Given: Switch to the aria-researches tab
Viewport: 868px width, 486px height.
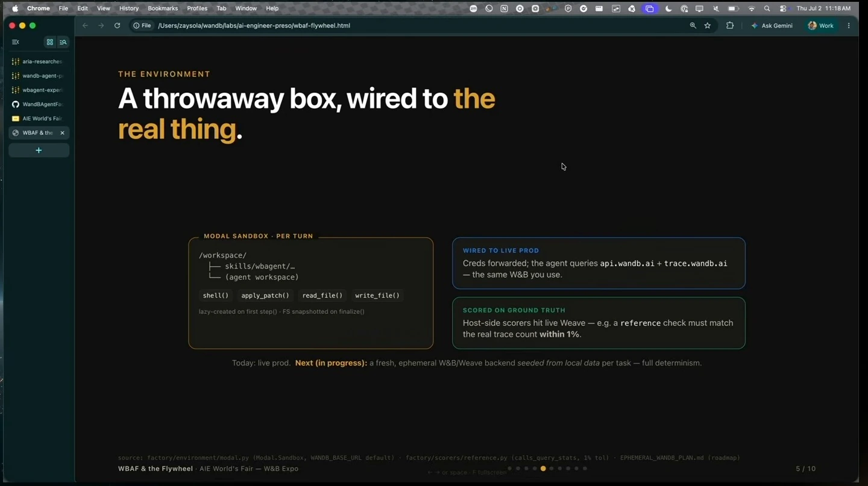Looking at the screenshot, I should coord(39,61).
